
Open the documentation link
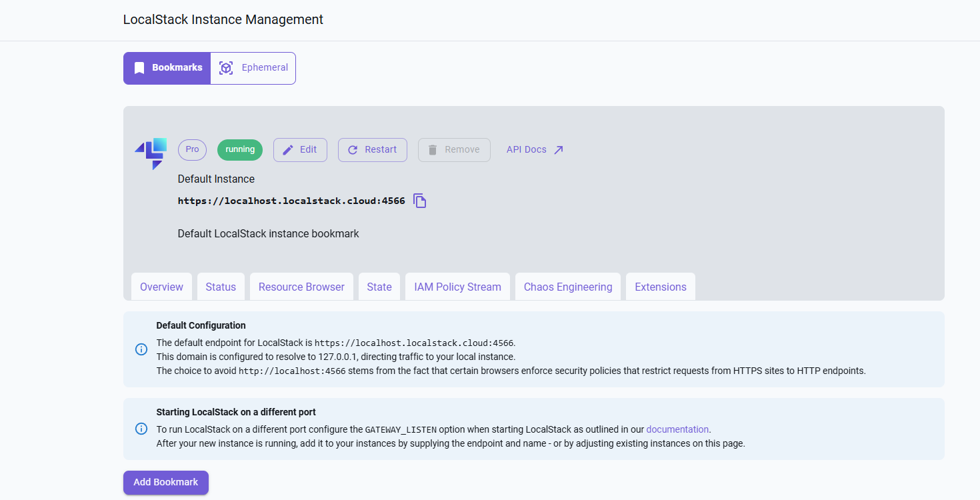(x=677, y=429)
